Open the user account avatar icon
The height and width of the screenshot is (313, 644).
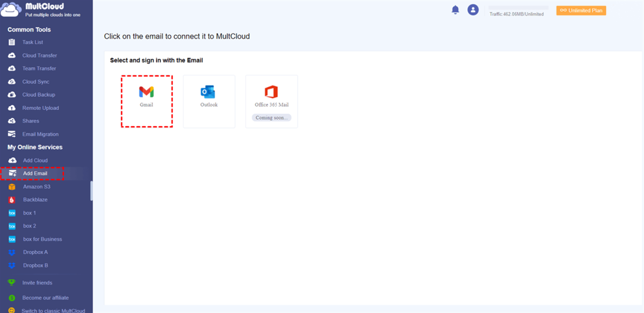[x=473, y=10]
